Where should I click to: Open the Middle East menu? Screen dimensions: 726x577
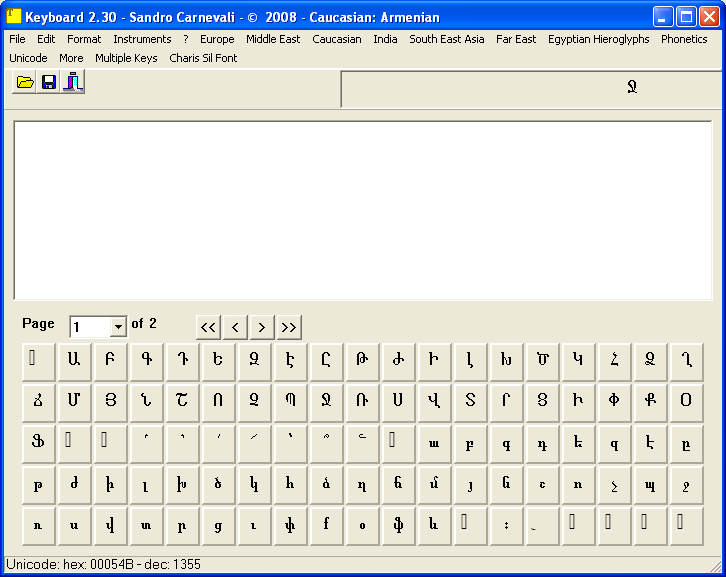tap(273, 39)
